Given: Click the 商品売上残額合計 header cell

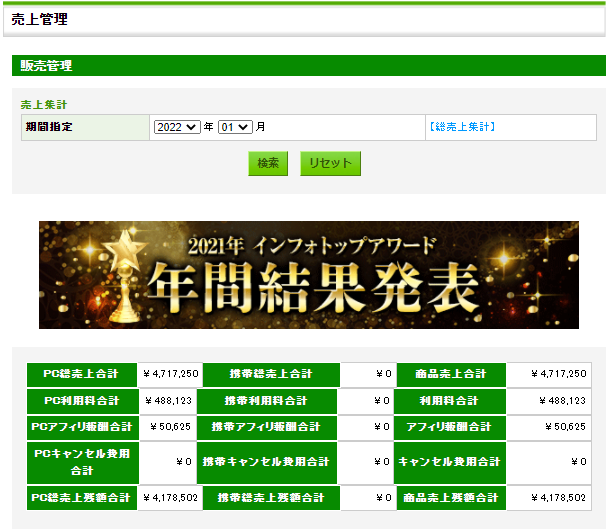Looking at the screenshot, I should pos(451,497).
